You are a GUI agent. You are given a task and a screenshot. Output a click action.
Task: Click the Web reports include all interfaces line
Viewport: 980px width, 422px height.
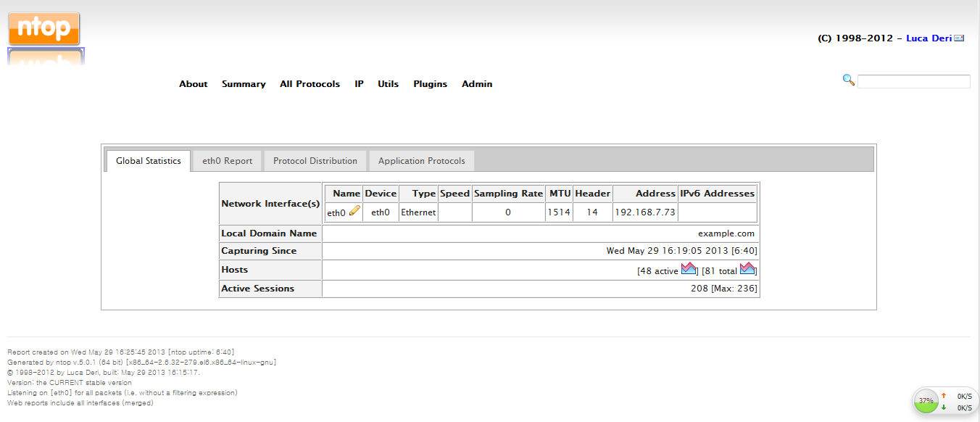pyautogui.click(x=80, y=402)
